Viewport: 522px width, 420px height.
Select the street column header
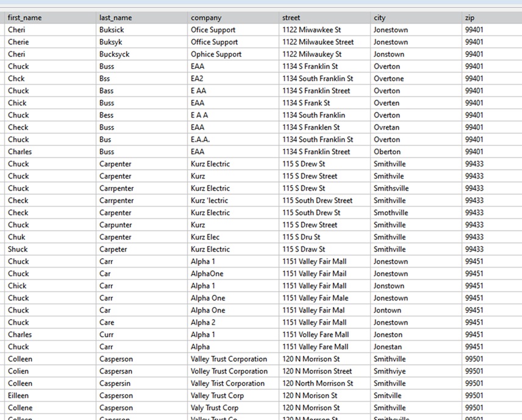click(x=291, y=18)
